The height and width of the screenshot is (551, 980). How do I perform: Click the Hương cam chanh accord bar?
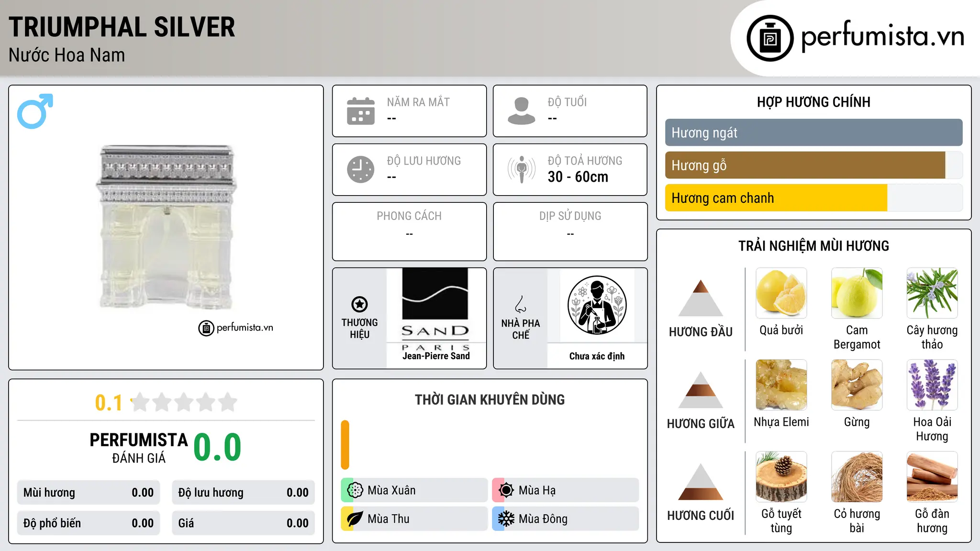click(813, 198)
